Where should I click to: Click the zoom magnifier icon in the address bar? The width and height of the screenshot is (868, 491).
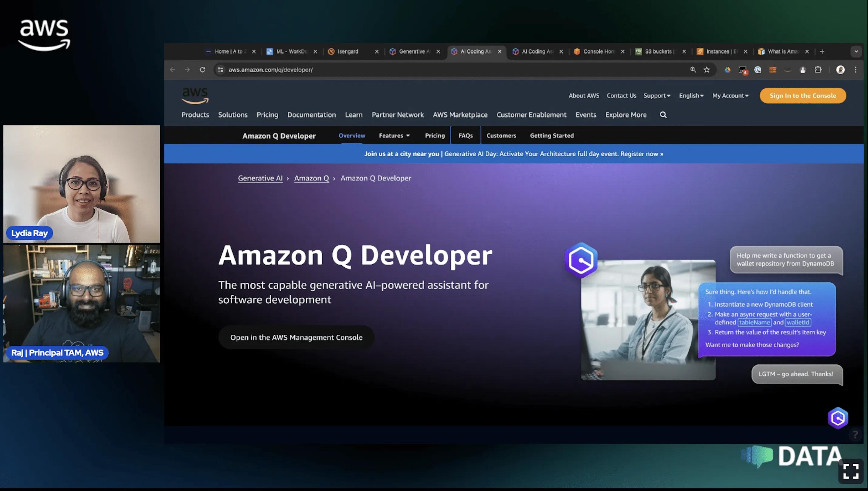coord(693,70)
